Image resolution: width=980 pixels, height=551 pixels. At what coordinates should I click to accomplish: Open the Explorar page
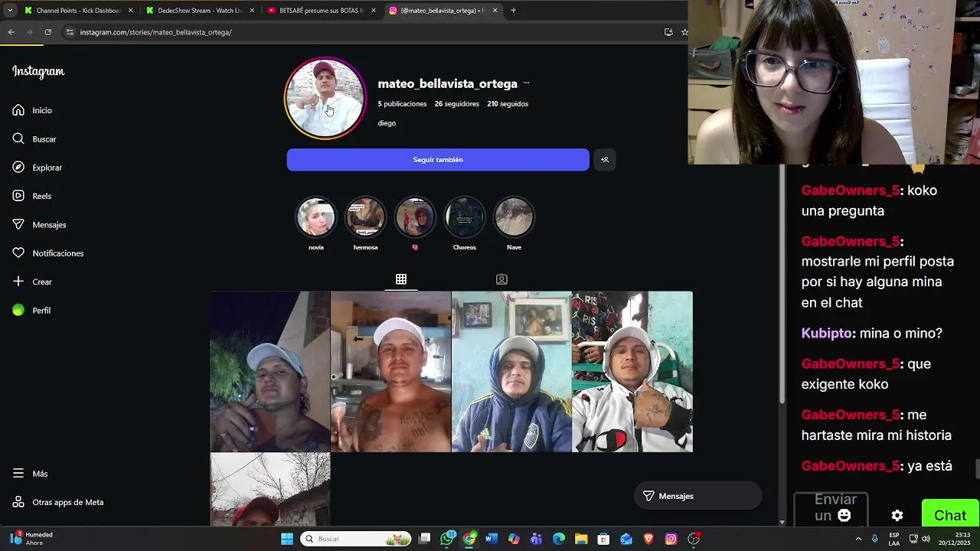tap(37, 168)
